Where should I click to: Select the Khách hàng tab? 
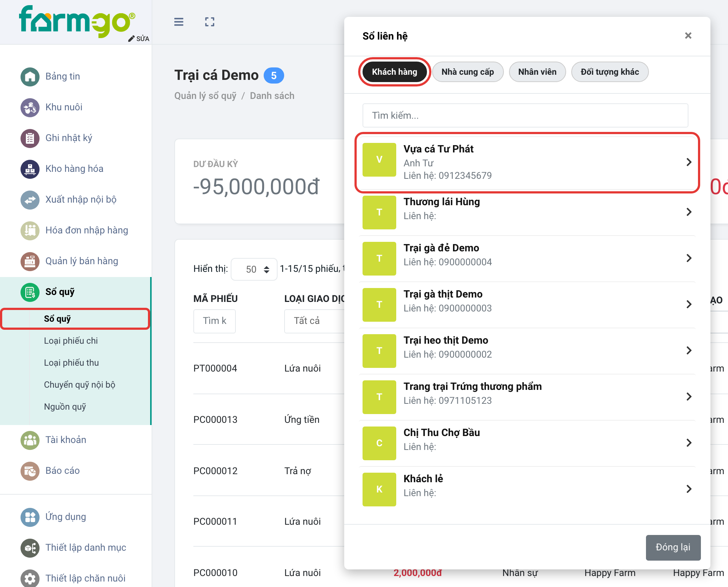click(394, 72)
